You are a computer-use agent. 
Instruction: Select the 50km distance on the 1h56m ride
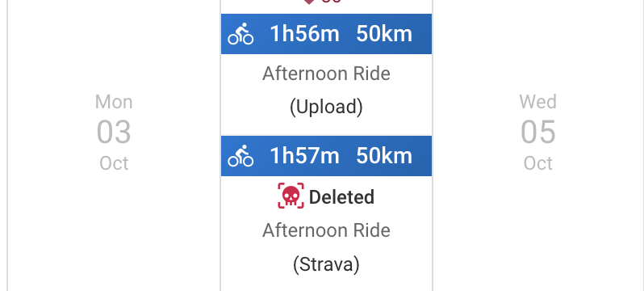click(x=384, y=34)
